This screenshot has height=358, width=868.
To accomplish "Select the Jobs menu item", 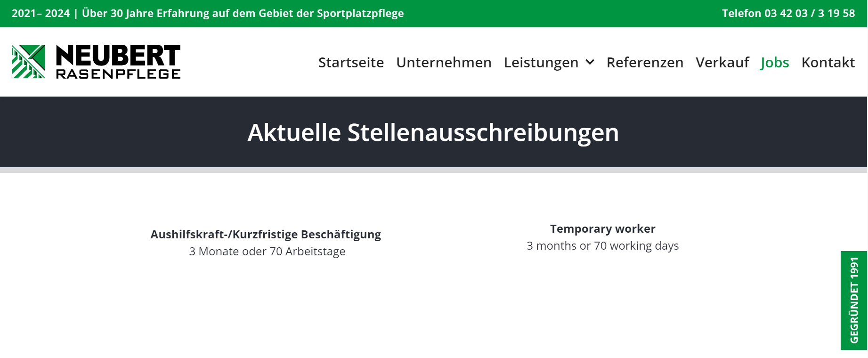I will (x=775, y=62).
